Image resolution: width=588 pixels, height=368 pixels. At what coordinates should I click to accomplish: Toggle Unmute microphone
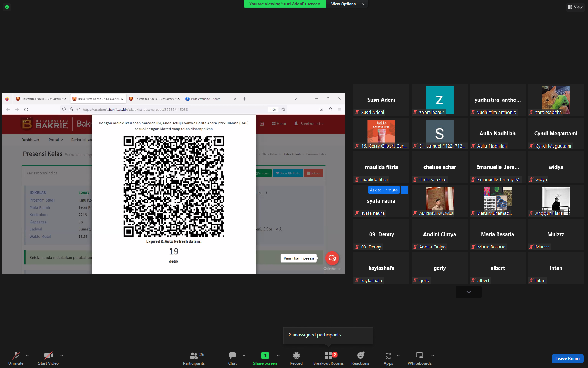(x=16, y=358)
